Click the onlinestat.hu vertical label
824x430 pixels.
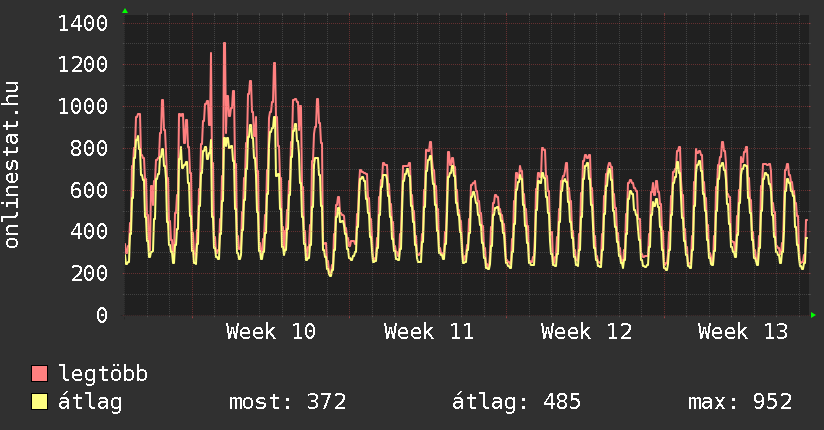tap(13, 165)
